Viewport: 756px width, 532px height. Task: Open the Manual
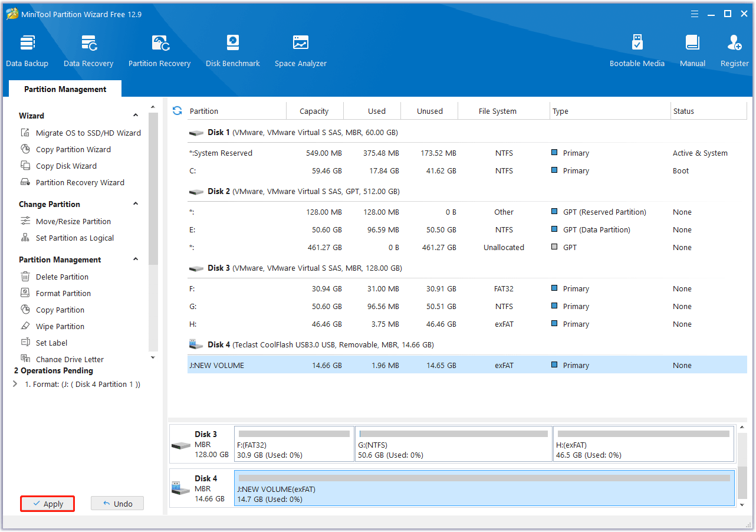[x=693, y=51]
